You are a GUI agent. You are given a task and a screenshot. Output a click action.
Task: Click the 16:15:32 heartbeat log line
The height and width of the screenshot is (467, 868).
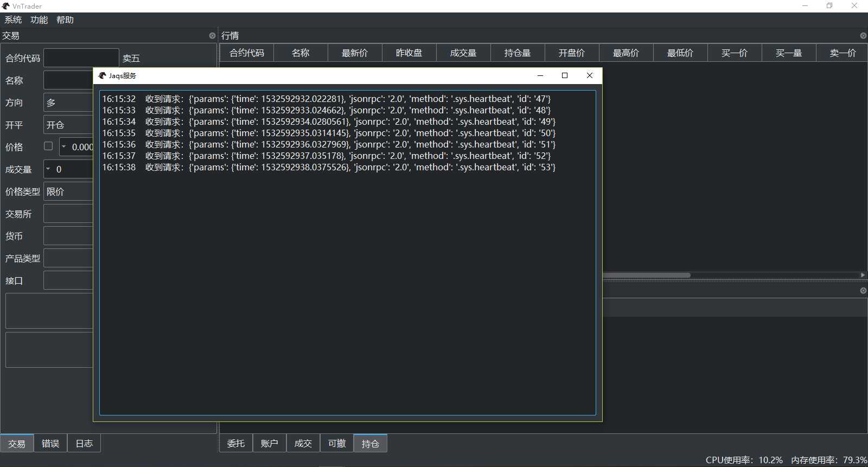327,99
